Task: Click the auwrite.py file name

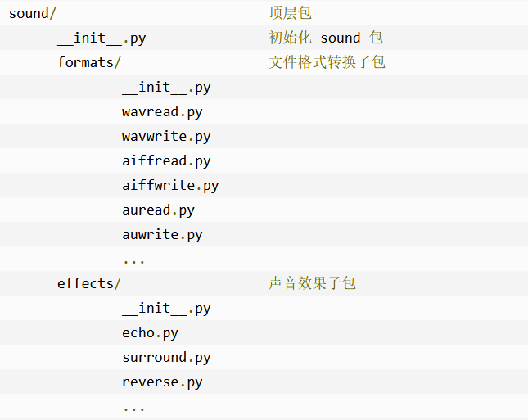Action: coord(162,234)
